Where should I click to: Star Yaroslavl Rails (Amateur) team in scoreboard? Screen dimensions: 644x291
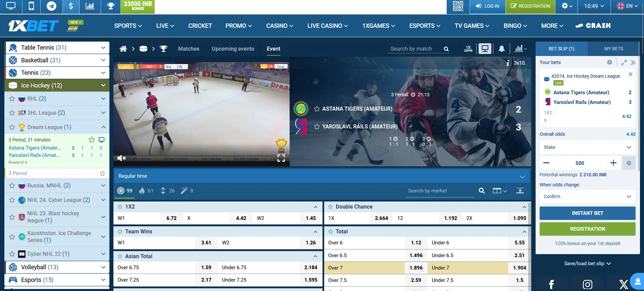[x=316, y=126]
